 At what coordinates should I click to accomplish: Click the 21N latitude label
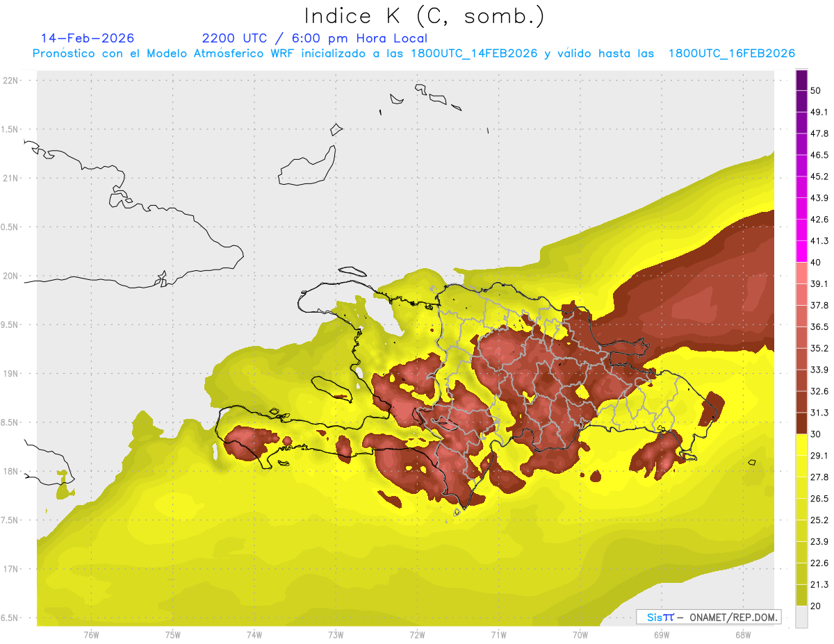point(11,179)
